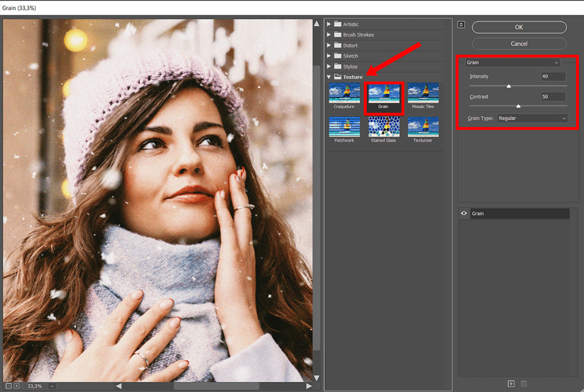Click the zoom out minus icon
Viewport: 584px width, 392px height.
tap(9, 386)
